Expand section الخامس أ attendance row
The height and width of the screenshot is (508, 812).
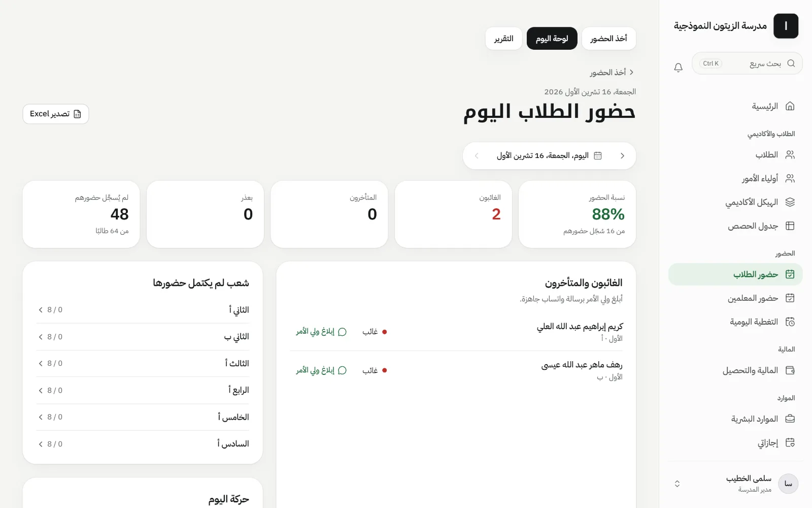pos(143,417)
